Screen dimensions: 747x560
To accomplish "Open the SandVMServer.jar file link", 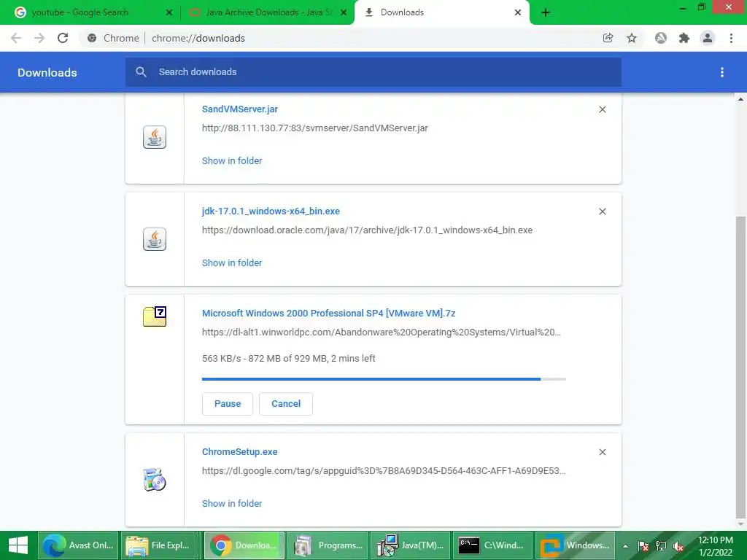I will point(239,109).
